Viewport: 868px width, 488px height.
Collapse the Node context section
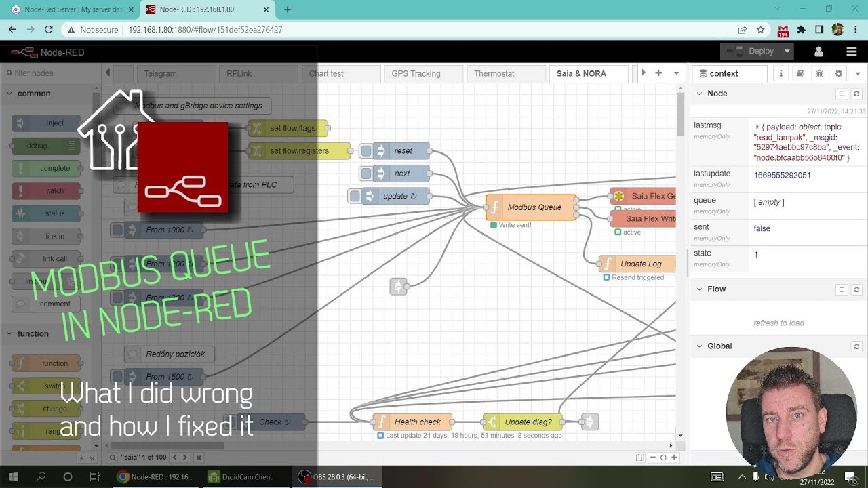coord(699,94)
